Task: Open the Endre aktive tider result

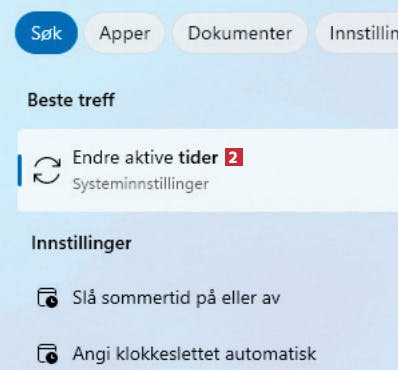Action: (208, 170)
